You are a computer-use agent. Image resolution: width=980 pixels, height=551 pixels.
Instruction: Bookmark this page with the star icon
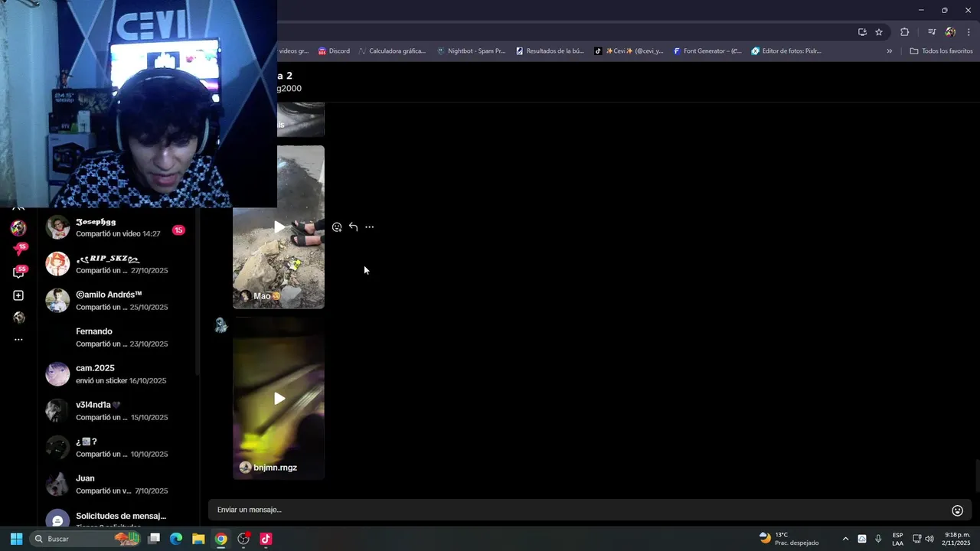pos(879,32)
